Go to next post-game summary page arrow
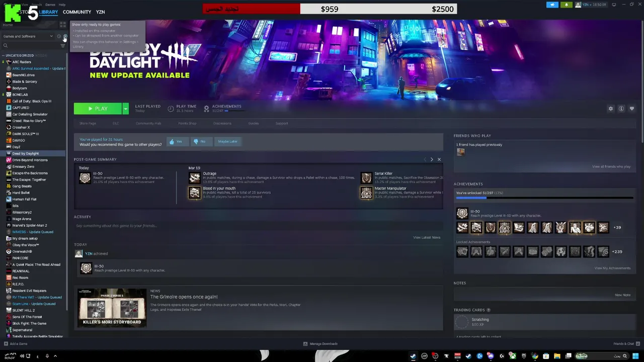Image resolution: width=644 pixels, height=362 pixels. tap(431, 159)
